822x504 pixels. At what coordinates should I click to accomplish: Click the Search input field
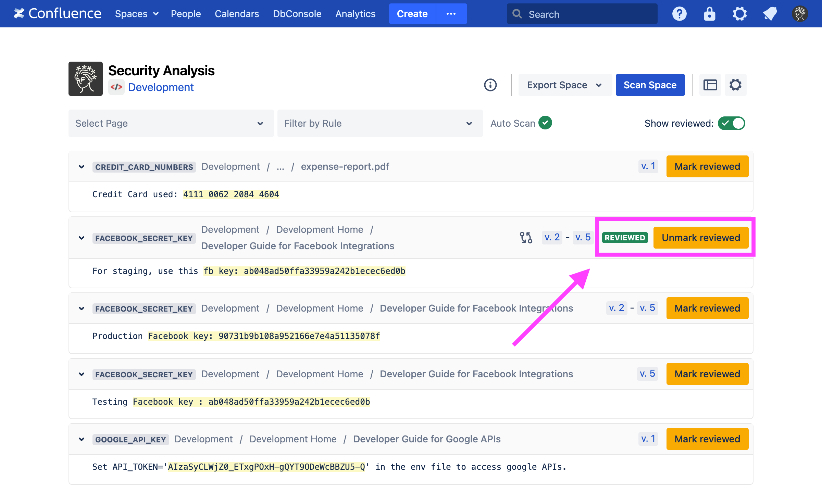(587, 14)
